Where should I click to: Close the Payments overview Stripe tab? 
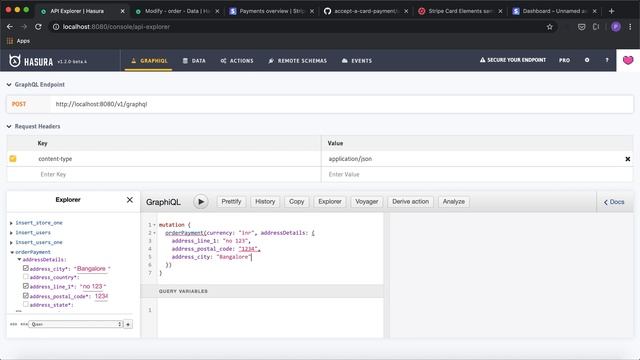312,11
